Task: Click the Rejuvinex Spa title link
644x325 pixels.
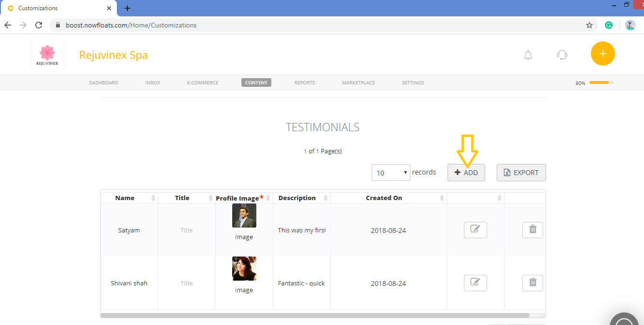Action: coord(113,55)
